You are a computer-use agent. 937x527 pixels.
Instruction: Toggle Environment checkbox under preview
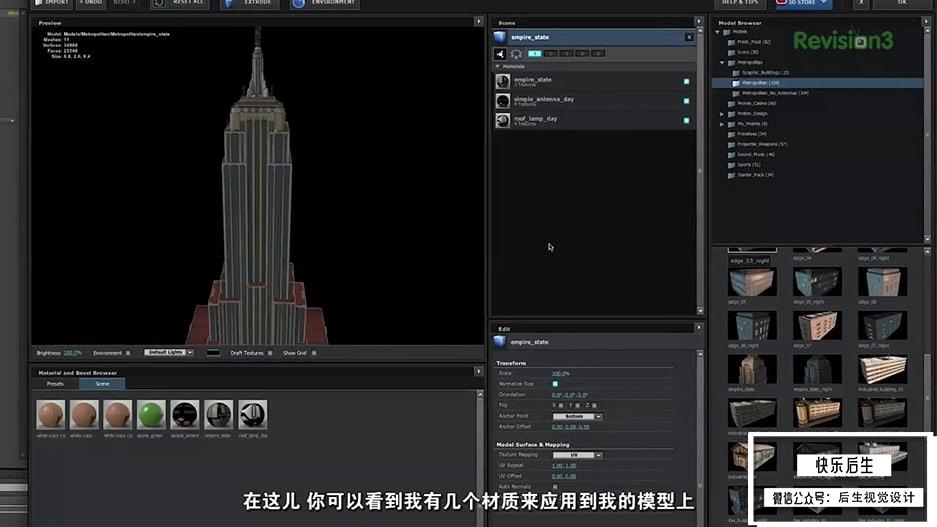[x=128, y=353]
